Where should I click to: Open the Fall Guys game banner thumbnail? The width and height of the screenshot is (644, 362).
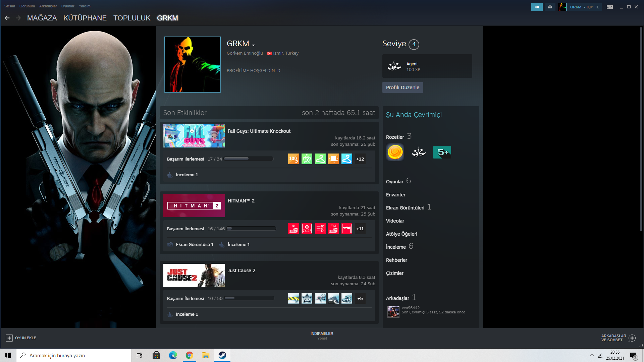point(194,136)
